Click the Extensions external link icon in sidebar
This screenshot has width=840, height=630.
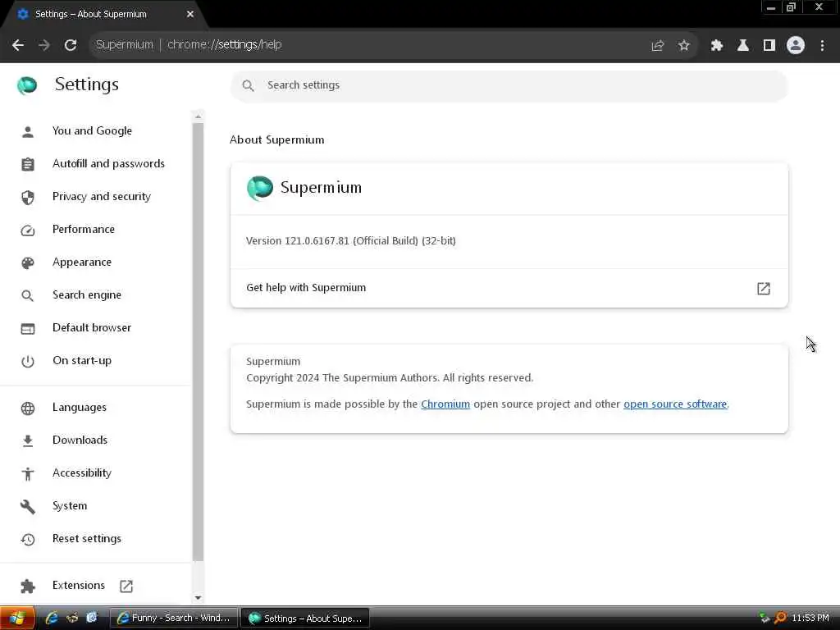126,586
